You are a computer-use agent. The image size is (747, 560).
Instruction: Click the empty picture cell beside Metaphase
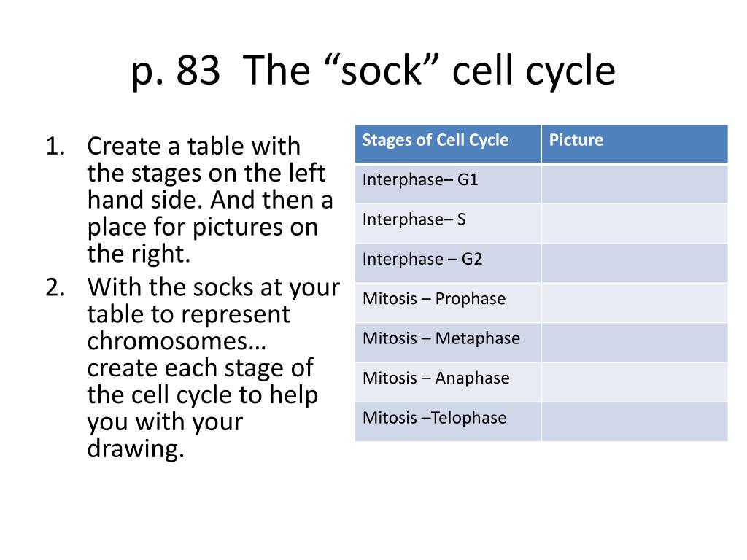(x=635, y=343)
